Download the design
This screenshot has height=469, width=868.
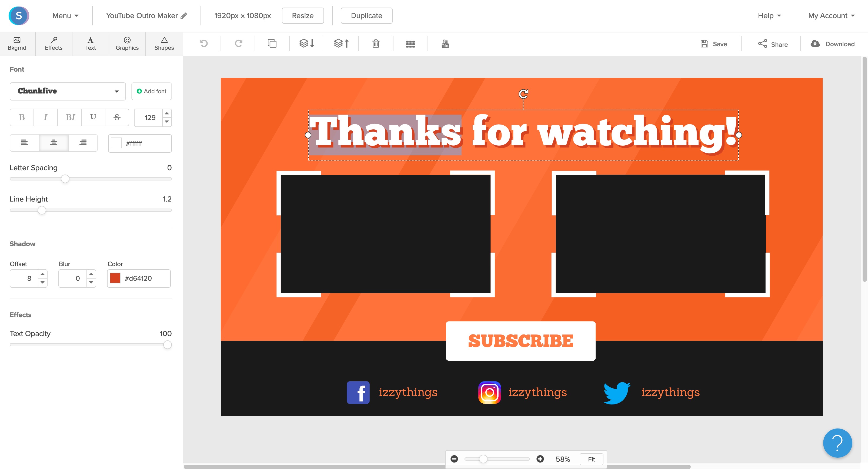click(832, 44)
